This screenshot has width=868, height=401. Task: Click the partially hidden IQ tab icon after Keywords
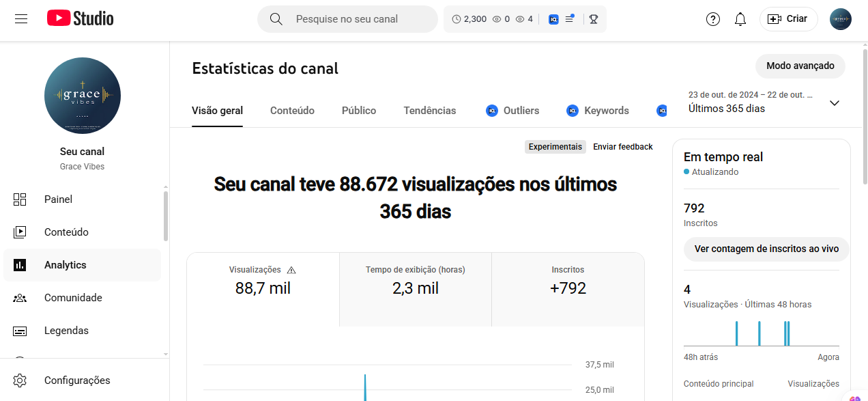pos(661,111)
